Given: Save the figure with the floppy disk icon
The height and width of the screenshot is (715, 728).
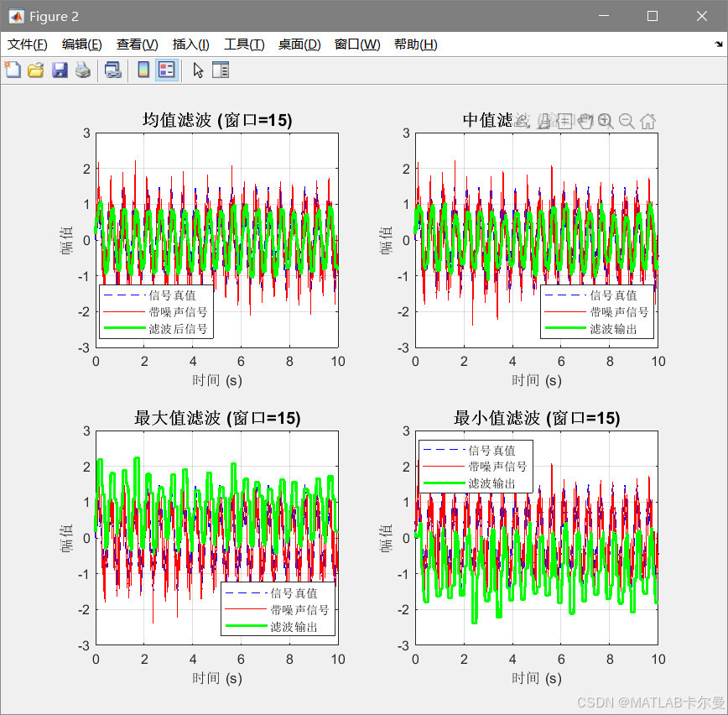Looking at the screenshot, I should tap(60, 70).
